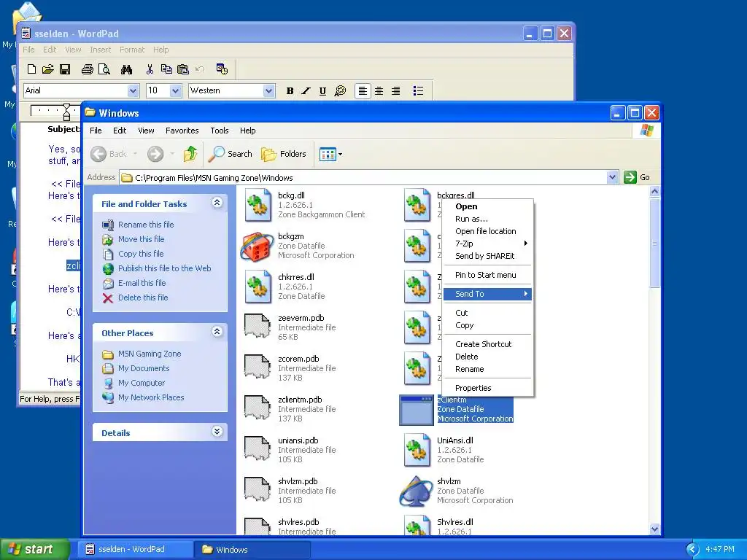Switch to sselden - WordPad taskbar button
The height and width of the screenshot is (560, 747).
click(x=134, y=550)
